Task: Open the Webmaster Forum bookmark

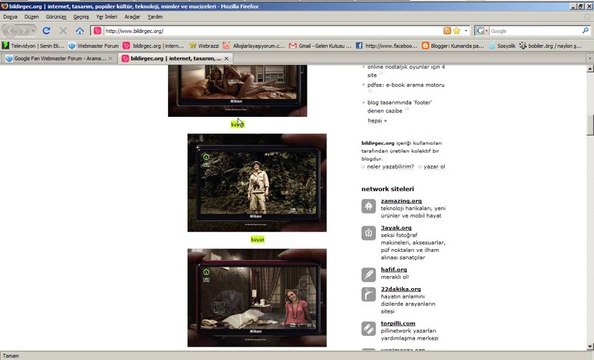Action: 94,46
